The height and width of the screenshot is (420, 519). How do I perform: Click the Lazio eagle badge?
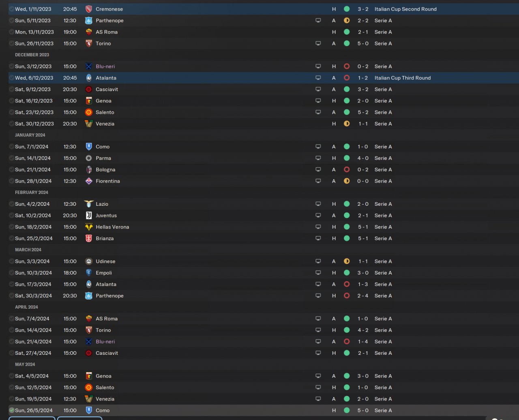(x=89, y=204)
